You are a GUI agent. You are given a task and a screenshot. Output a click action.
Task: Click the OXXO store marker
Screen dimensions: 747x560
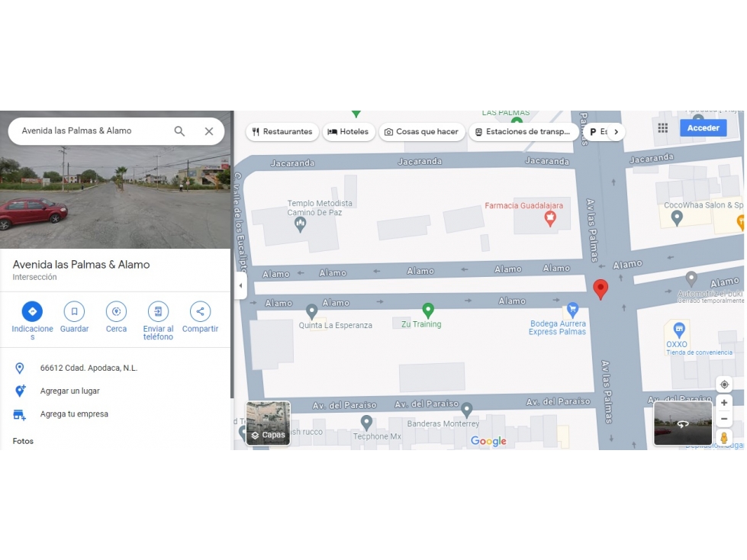pos(679,329)
